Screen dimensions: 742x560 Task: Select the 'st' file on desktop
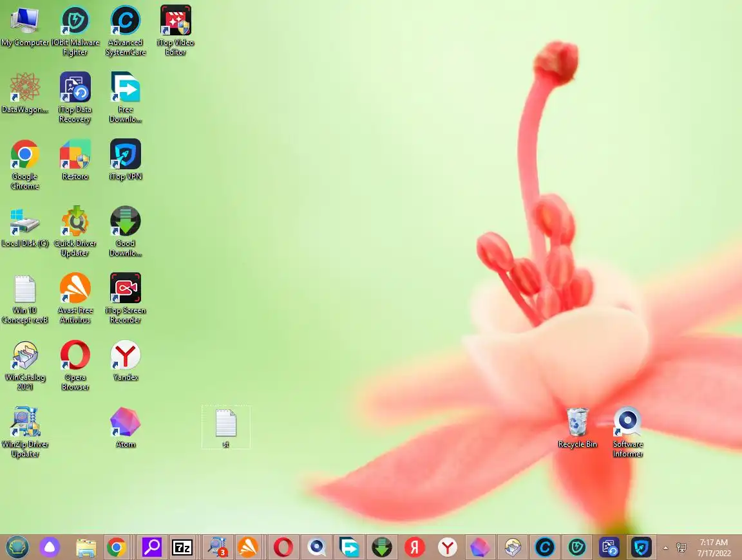tap(225, 427)
